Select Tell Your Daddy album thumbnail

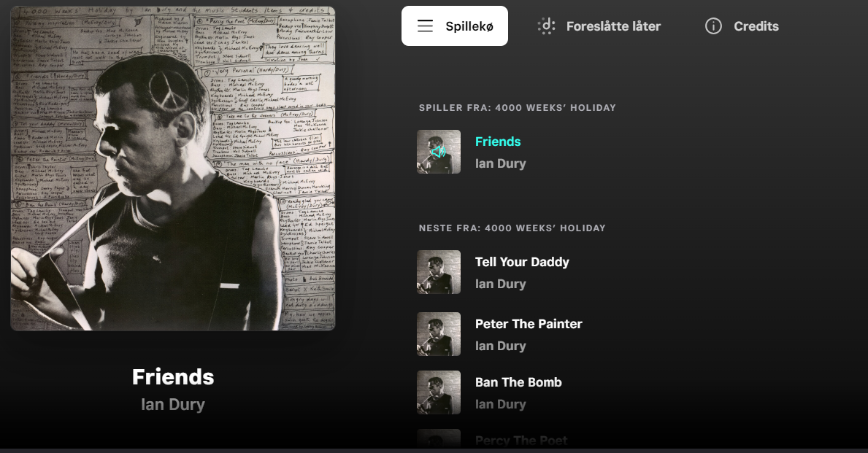(439, 272)
